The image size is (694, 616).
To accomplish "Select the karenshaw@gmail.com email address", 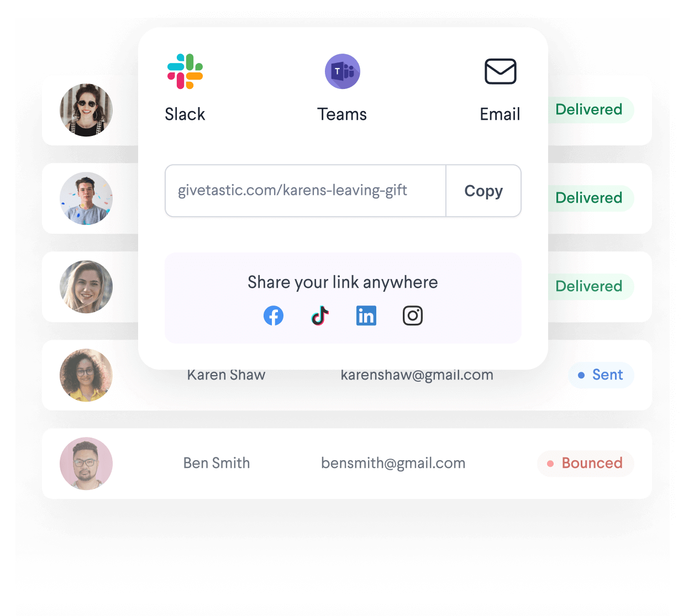I will (417, 375).
